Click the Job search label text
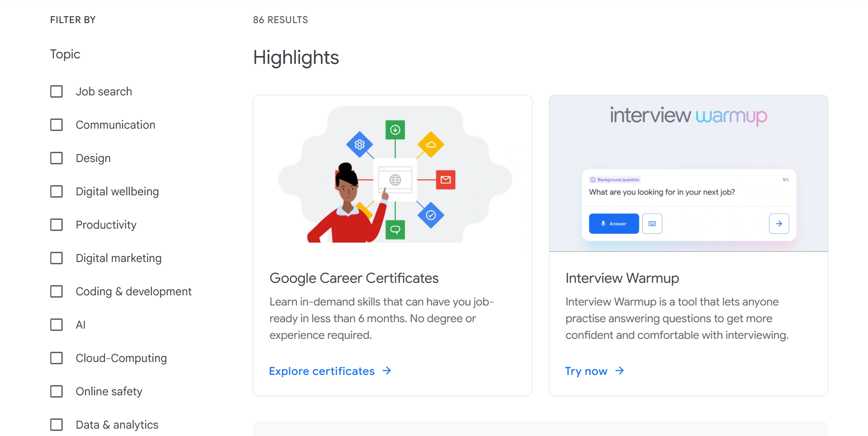 (x=104, y=92)
